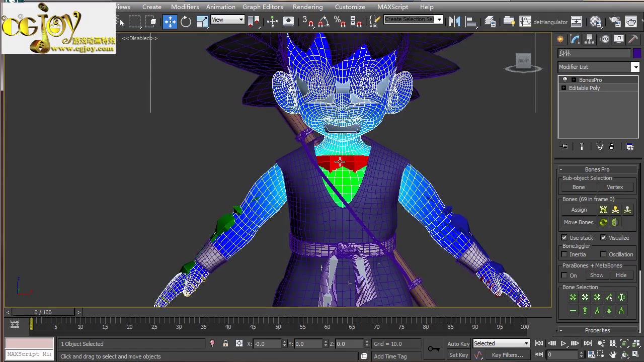
Task: Click the Play Animation button
Action: pos(563,343)
